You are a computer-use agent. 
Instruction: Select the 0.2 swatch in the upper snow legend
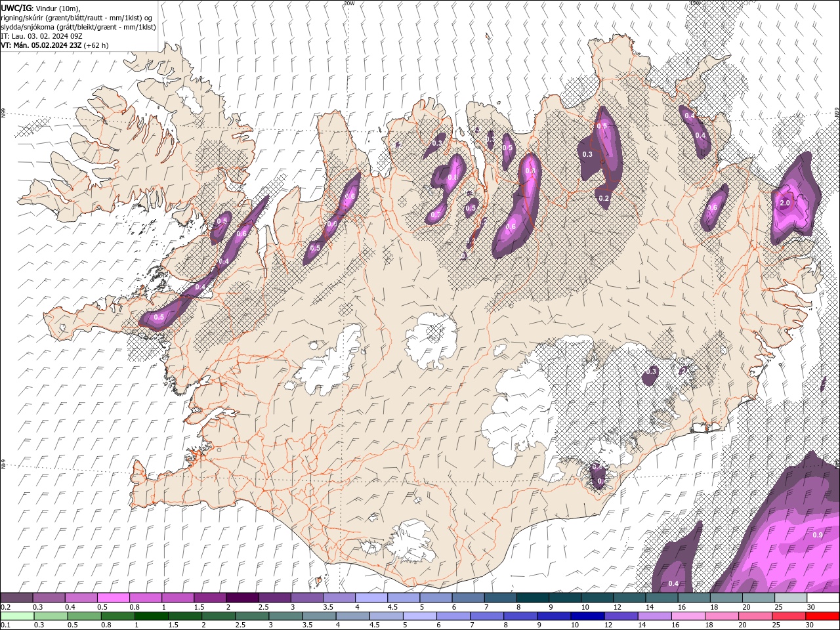(x=16, y=598)
